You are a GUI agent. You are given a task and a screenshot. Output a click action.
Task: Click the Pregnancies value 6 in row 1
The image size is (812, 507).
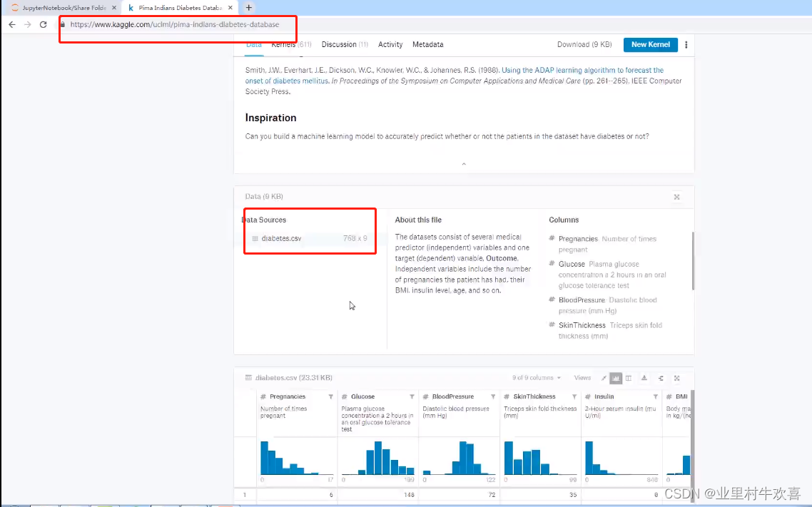tap(331, 495)
